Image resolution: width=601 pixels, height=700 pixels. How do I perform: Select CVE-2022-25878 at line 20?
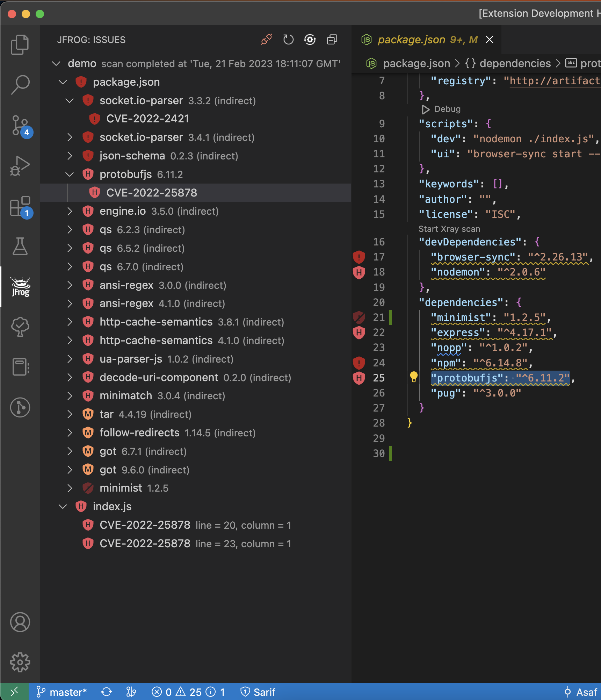[196, 525]
